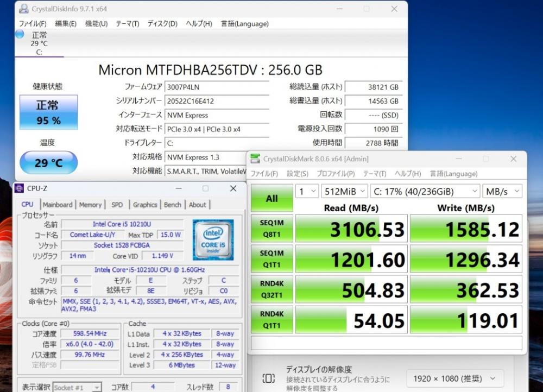Switch to the Bench tab in CPU-Z
This screenshot has width=543, height=392.
point(173,205)
